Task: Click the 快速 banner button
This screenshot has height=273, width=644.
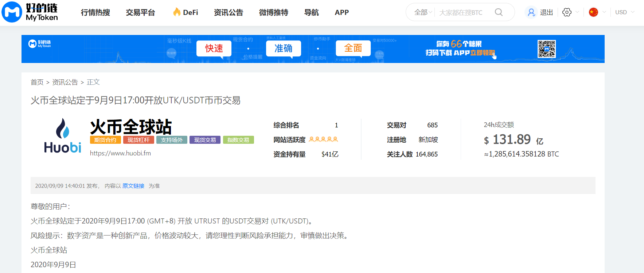Action: [214, 48]
